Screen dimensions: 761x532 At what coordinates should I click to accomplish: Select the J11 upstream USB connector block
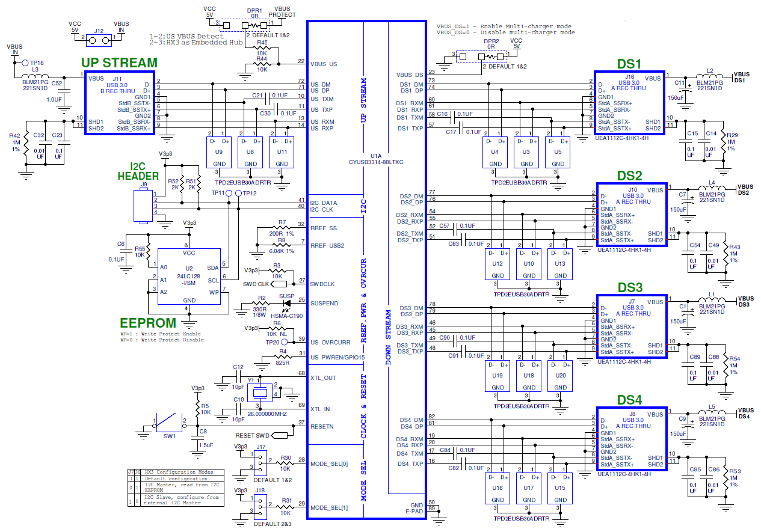(119, 103)
